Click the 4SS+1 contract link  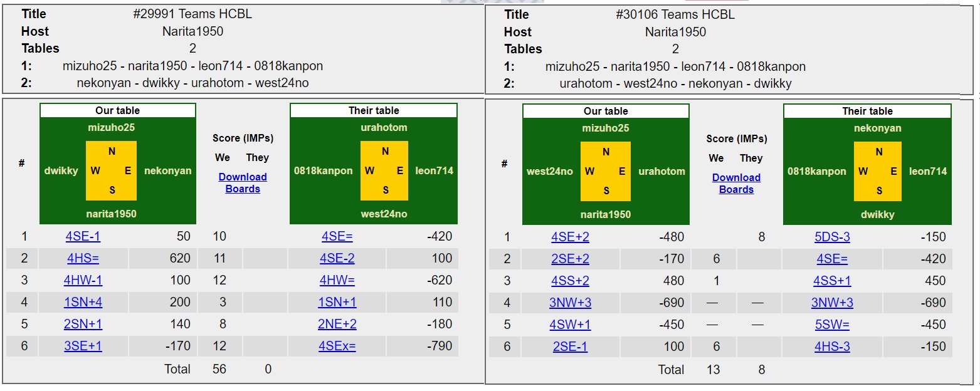[832, 281]
